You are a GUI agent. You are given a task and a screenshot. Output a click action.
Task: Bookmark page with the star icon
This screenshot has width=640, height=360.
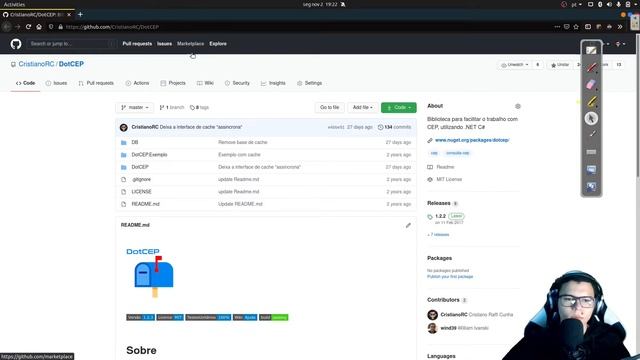(576, 27)
